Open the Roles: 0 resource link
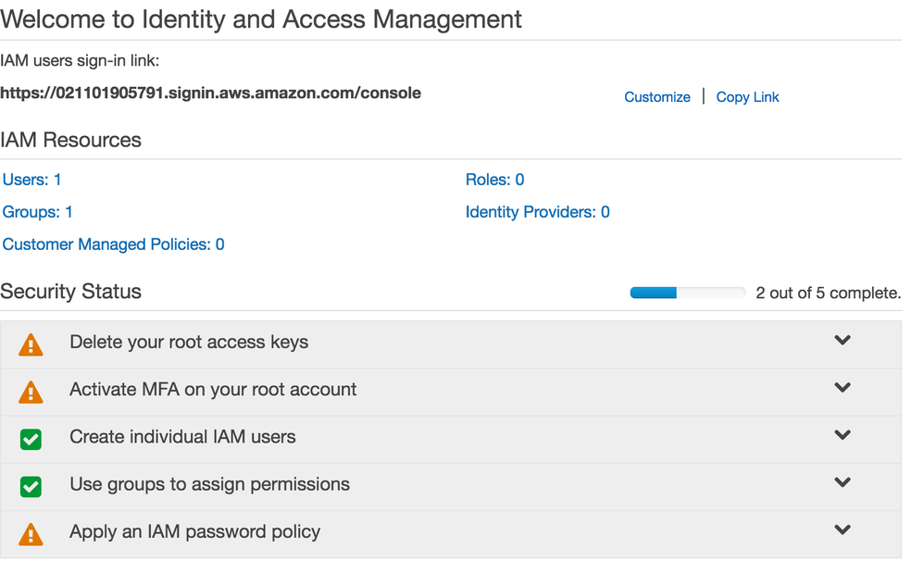The width and height of the screenshot is (924, 561). point(494,180)
